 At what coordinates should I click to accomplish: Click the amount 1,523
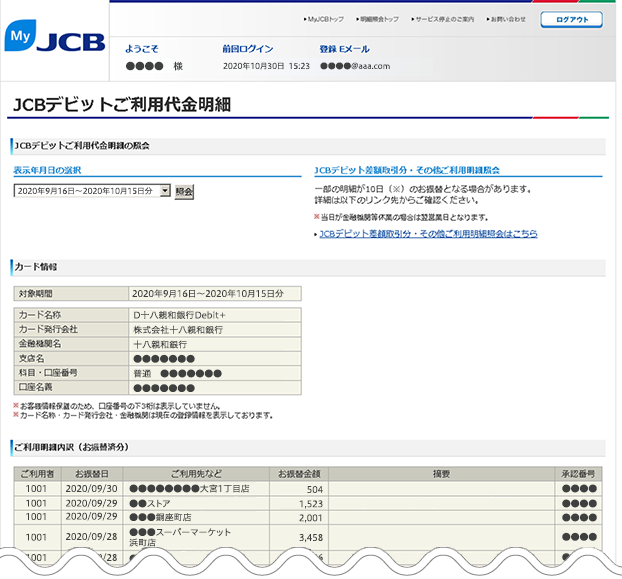coord(311,504)
